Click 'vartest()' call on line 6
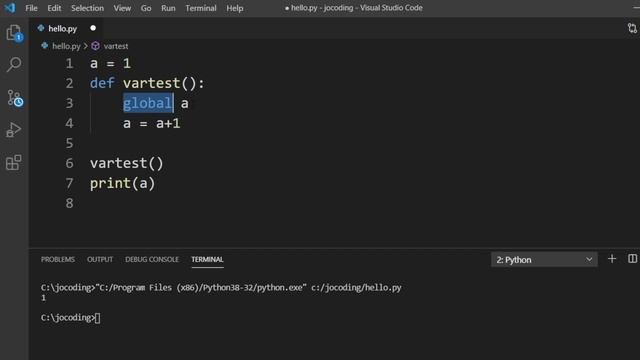Viewport: 640px width, 360px height. (127, 163)
